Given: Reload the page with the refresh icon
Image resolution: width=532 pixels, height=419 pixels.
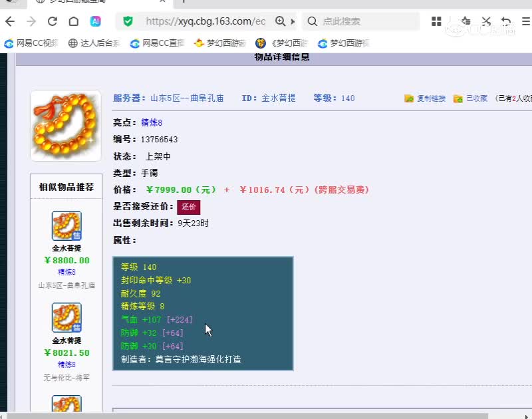Looking at the screenshot, I should point(53,21).
